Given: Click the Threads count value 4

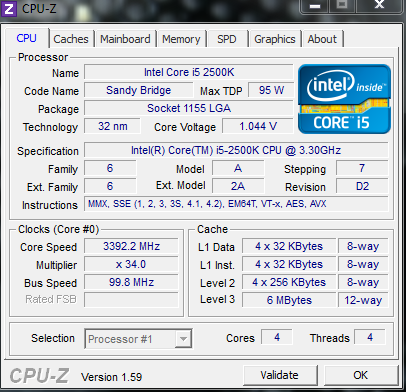Looking at the screenshot, I should (370, 337).
